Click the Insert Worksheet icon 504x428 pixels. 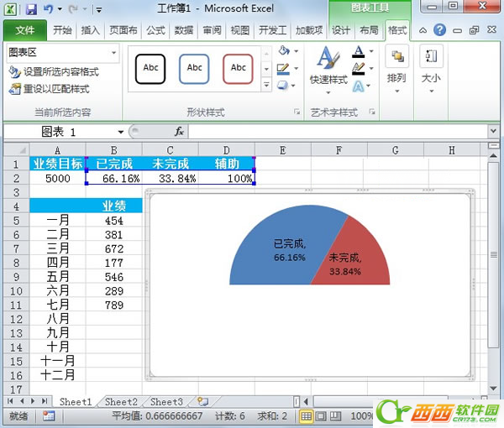202,401
